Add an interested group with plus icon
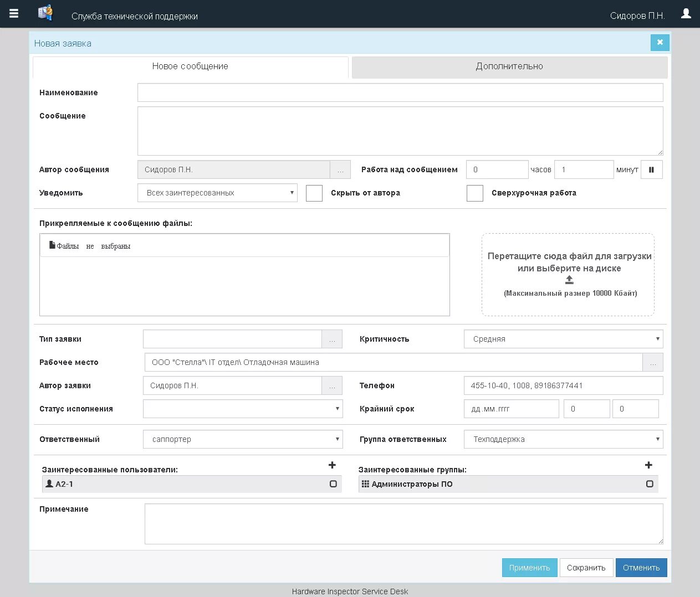The height and width of the screenshot is (597, 700). [648, 465]
